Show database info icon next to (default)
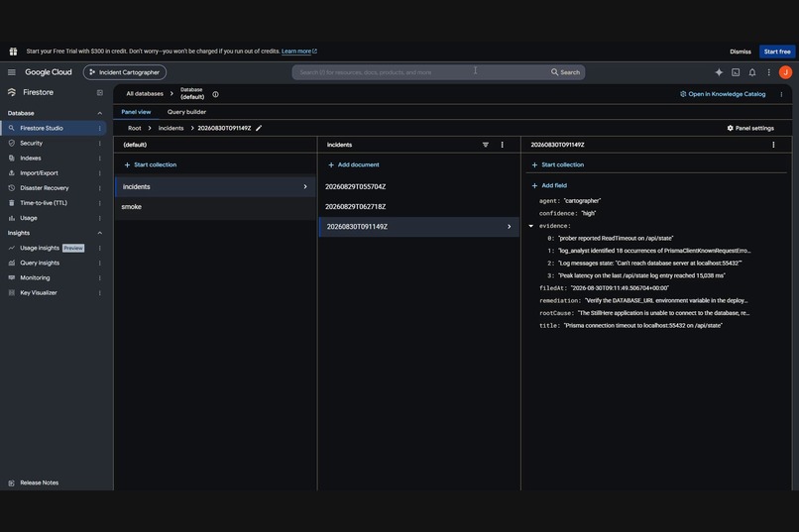Image resolution: width=799 pixels, height=532 pixels. tap(215, 94)
